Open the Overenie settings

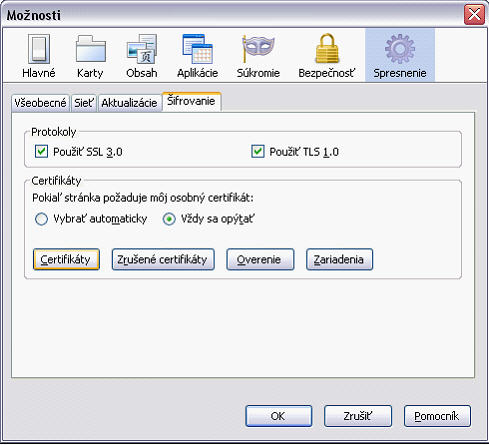coord(260,259)
